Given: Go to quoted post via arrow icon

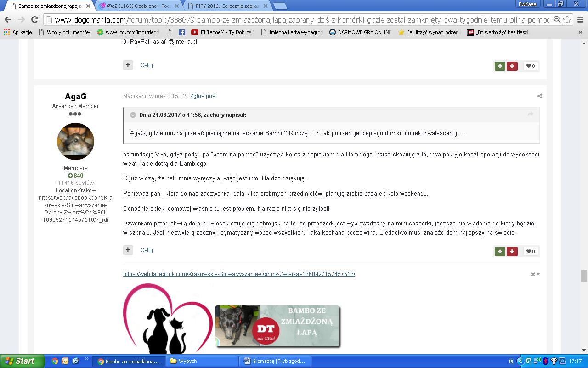Looking at the screenshot, I should click(530, 115).
